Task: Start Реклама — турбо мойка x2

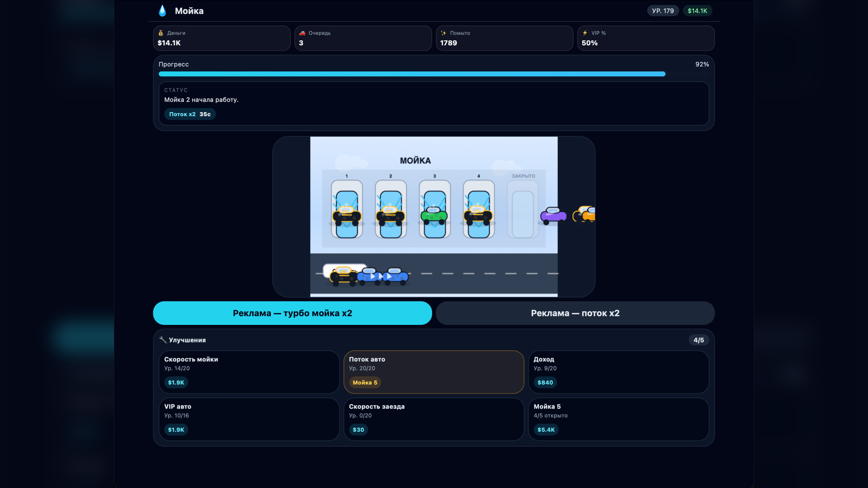Action: tap(292, 313)
